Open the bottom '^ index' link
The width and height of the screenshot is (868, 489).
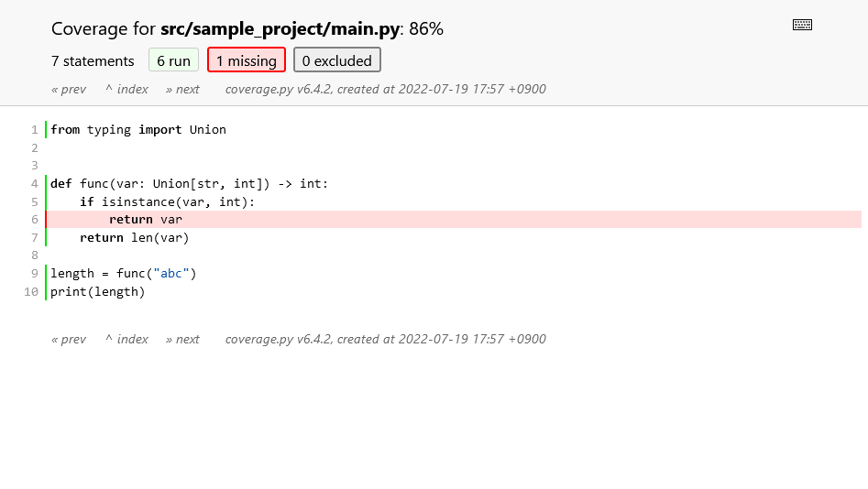pos(126,339)
